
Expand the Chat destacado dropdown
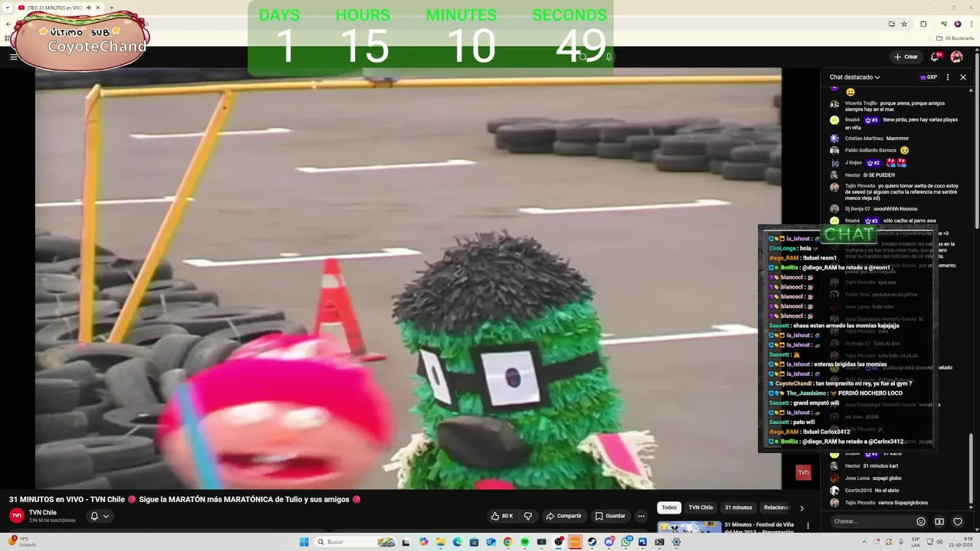click(x=854, y=77)
